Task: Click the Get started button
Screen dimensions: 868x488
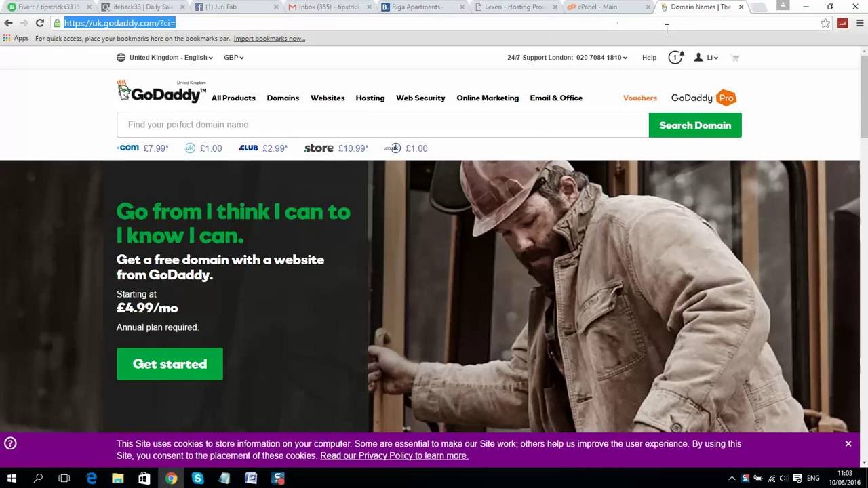Action: click(x=170, y=364)
